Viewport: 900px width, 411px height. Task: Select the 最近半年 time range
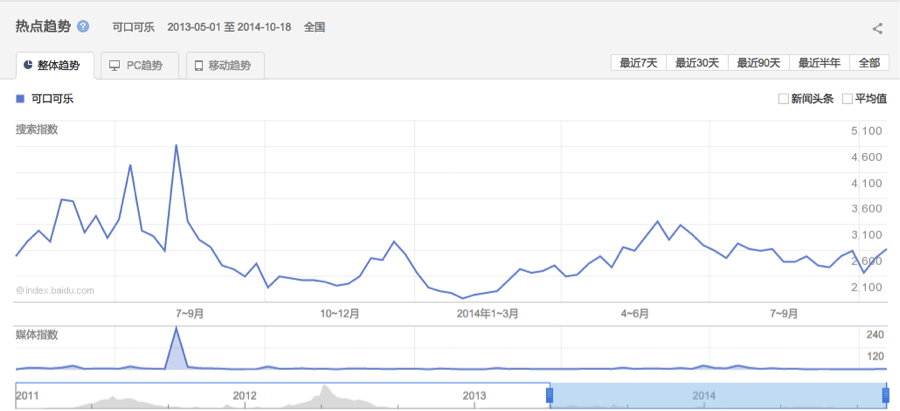[820, 63]
